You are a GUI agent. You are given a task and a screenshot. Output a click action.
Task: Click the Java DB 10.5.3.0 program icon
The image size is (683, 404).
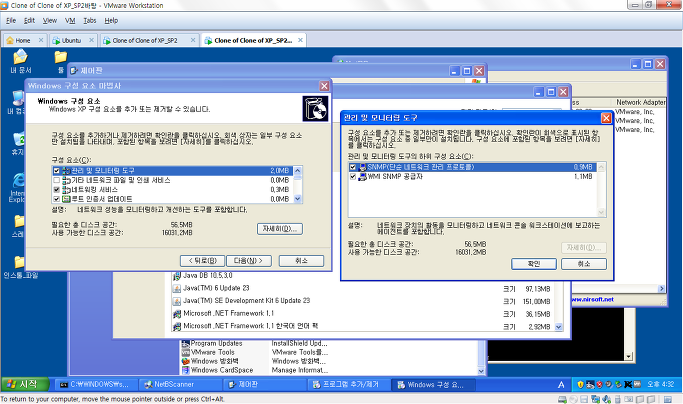coord(177,276)
